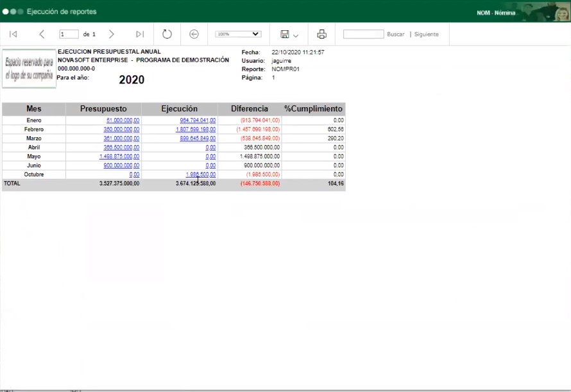Go back to the parent report
The height and width of the screenshot is (392, 571).
tap(194, 34)
